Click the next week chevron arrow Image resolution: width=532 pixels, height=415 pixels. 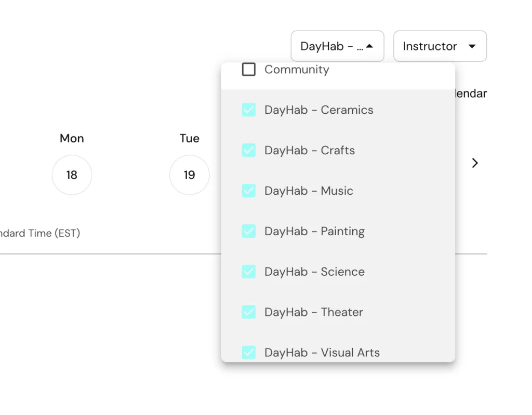[x=475, y=163]
